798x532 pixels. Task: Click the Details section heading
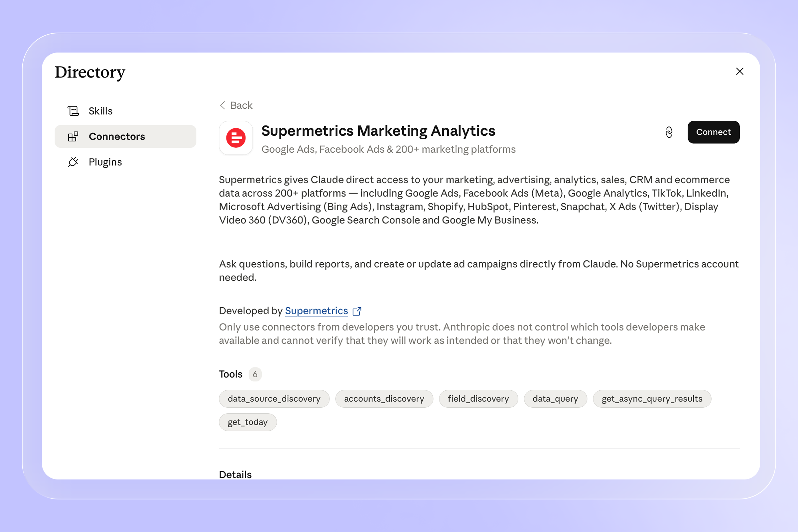click(x=235, y=474)
